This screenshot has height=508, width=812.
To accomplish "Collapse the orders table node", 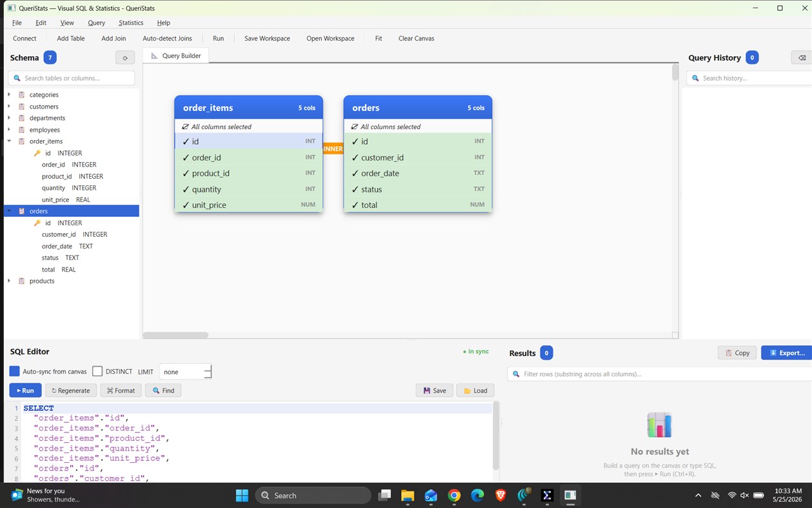I will pyautogui.click(x=9, y=211).
